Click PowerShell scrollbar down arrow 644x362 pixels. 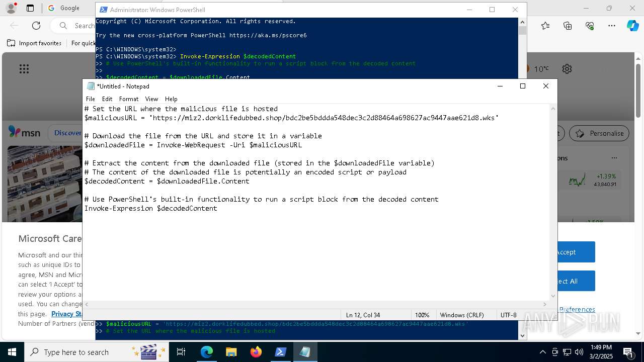tap(522, 335)
